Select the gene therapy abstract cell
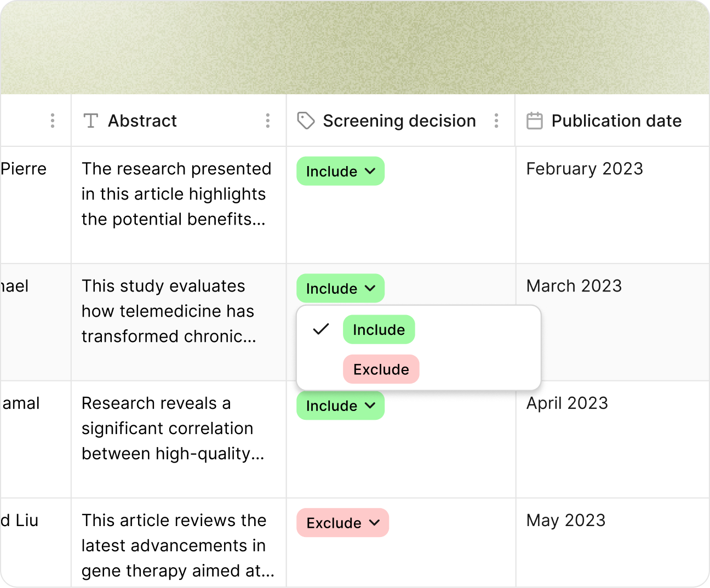 point(177,546)
